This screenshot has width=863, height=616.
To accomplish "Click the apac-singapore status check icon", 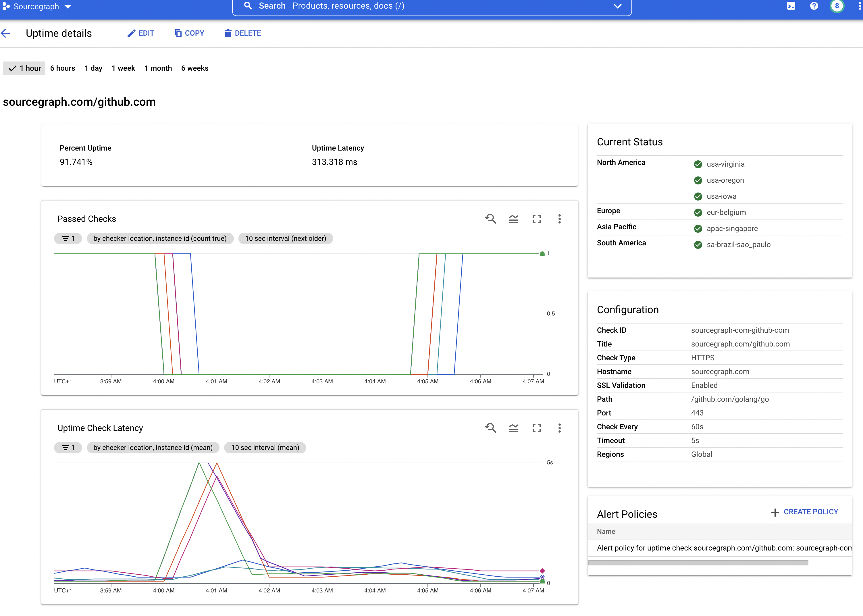I will pyautogui.click(x=698, y=228).
